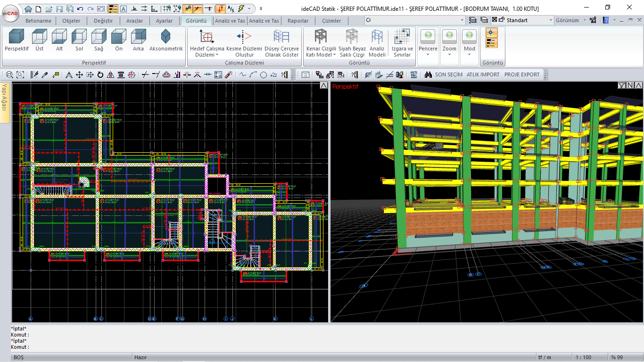Click the AUTO ABC text icon
The image size is (644, 362).
click(x=414, y=74)
